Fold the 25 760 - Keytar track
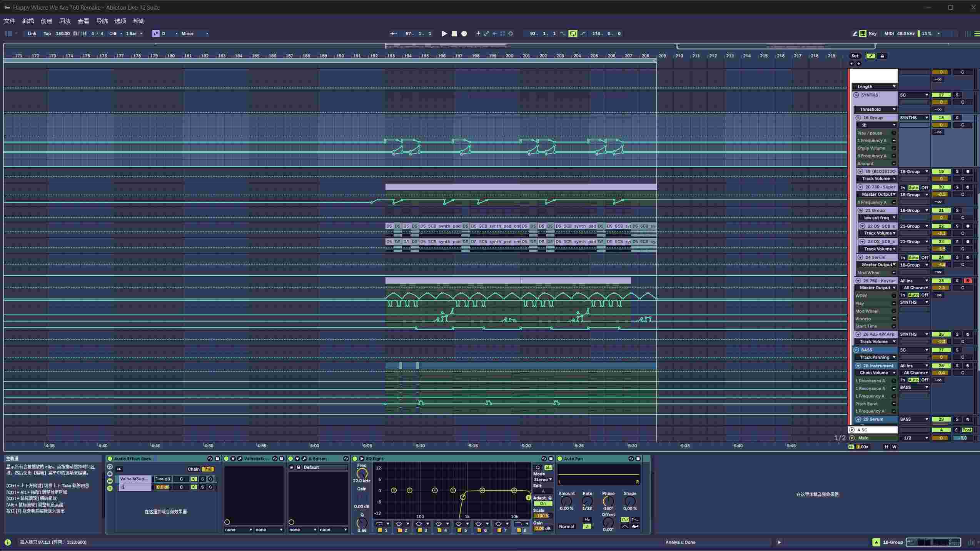The width and height of the screenshot is (980, 551). tap(858, 281)
